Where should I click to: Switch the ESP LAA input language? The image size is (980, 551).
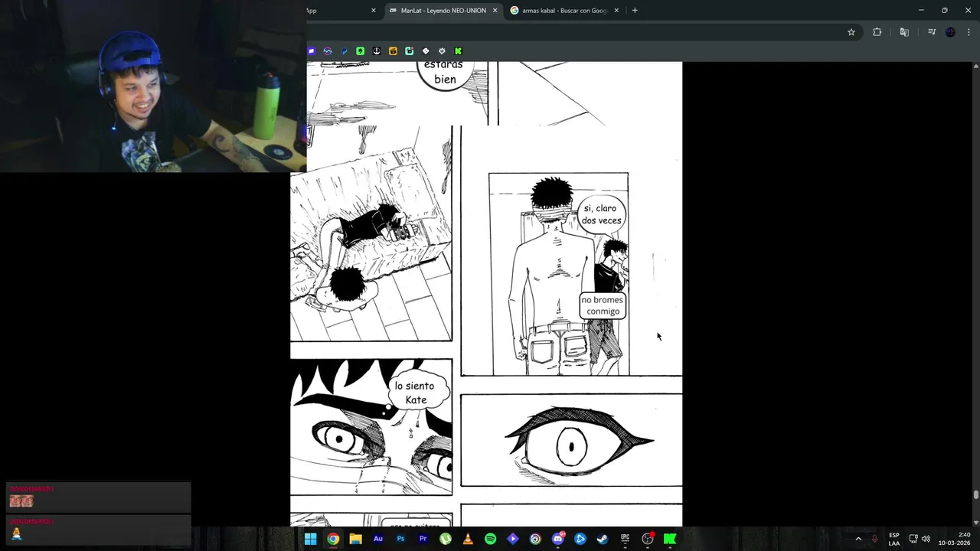(x=894, y=539)
